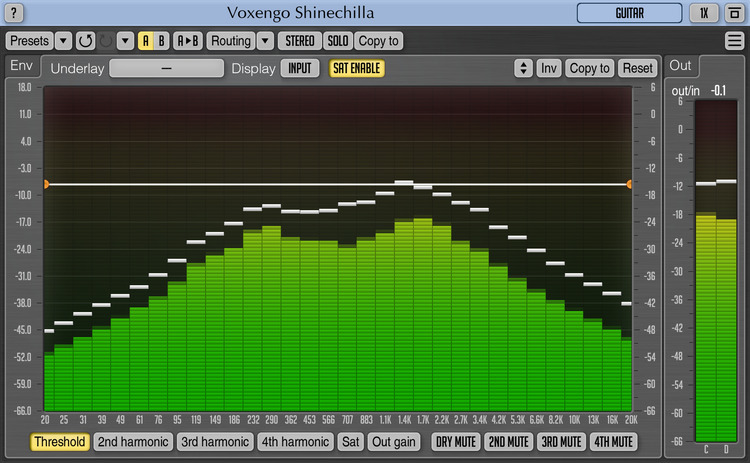Click the Voxengo Shinechilla title text
The width and height of the screenshot is (750, 463).
[300, 13]
